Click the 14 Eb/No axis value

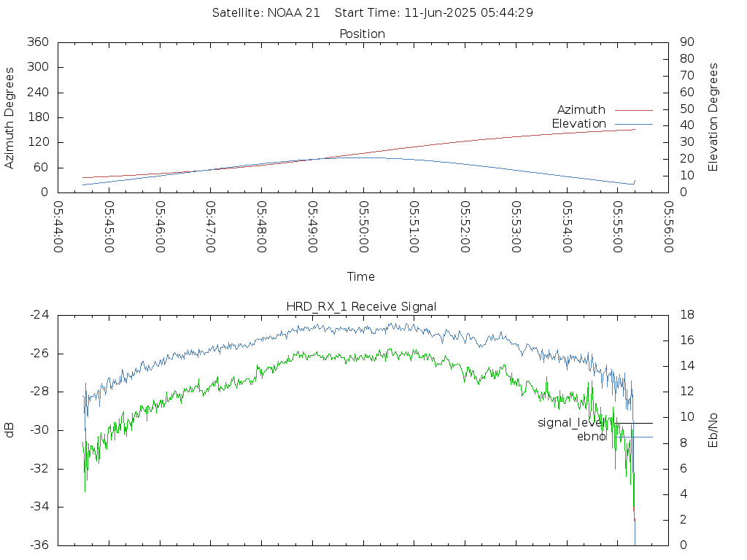coord(687,366)
